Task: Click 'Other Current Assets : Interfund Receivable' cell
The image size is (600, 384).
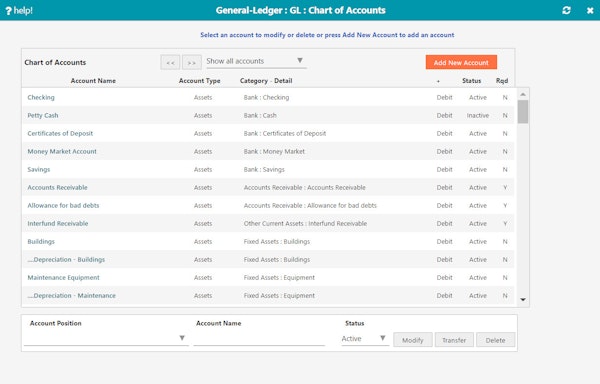Action: (x=305, y=223)
